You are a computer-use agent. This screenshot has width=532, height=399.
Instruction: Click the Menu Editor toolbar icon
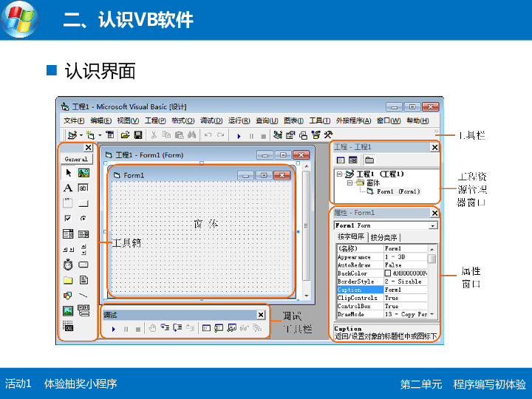(x=109, y=135)
